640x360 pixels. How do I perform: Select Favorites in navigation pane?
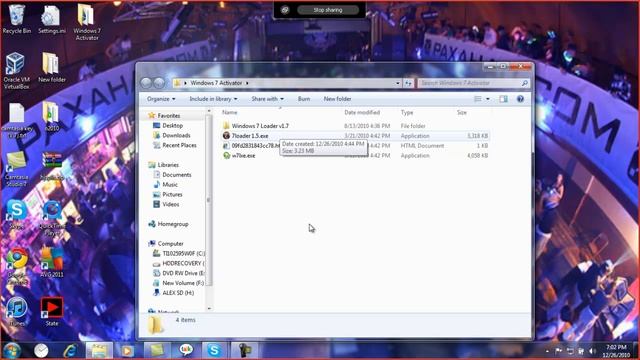[169, 116]
